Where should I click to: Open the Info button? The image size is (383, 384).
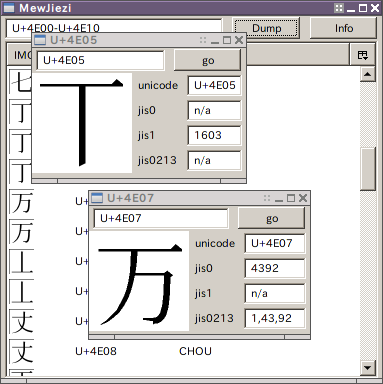click(343, 28)
